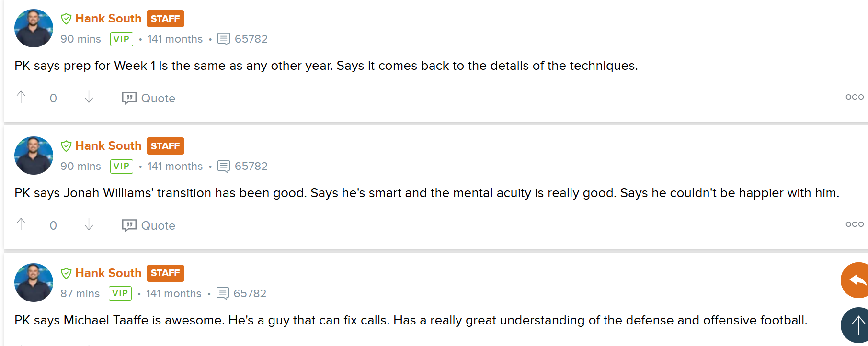Click verified shield icon on third post
Viewport: 868px width, 346px height.
pyautogui.click(x=66, y=273)
